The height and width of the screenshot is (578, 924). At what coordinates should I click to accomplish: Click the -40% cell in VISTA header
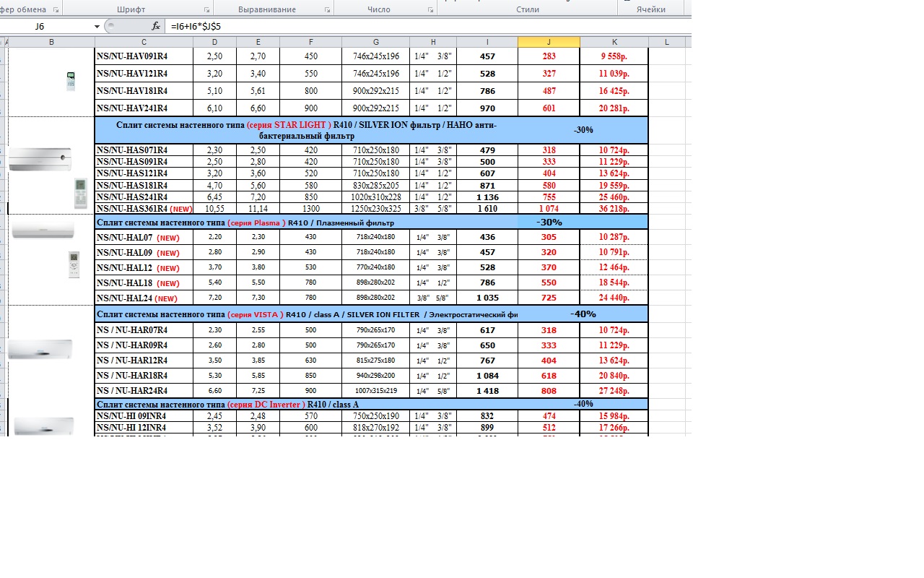tap(583, 314)
